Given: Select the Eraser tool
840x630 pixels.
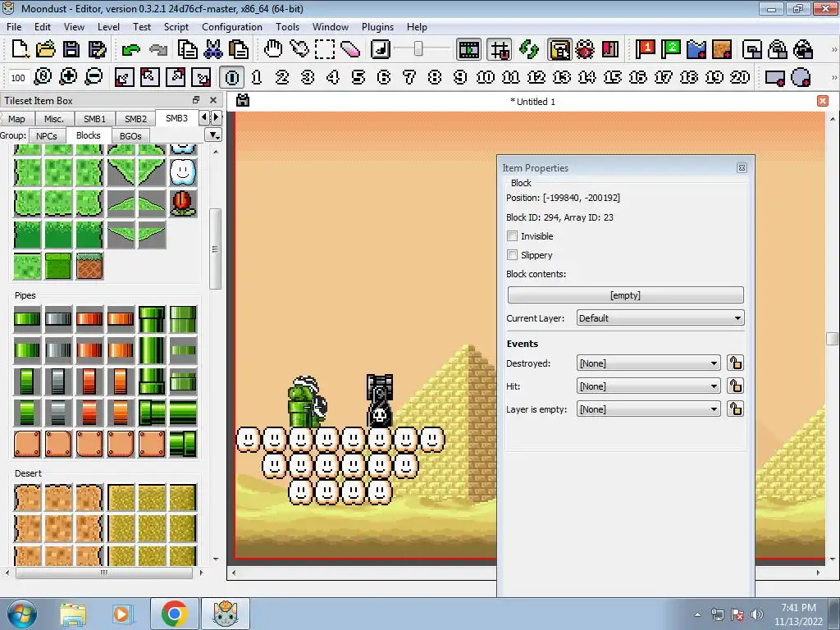Looking at the screenshot, I should tap(350, 49).
